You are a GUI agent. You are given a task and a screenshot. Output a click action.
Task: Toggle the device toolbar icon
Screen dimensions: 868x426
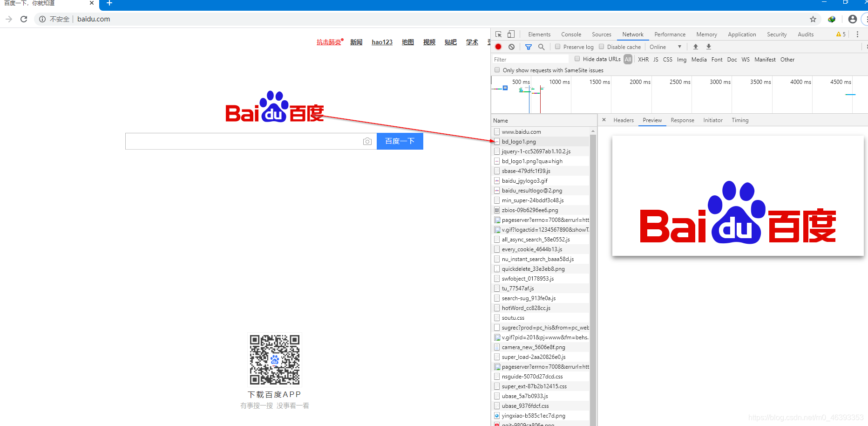pyautogui.click(x=511, y=34)
